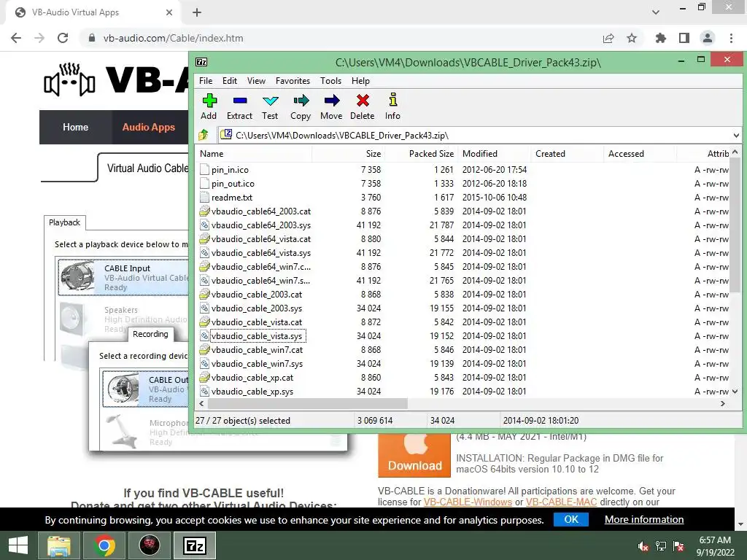Click the down arrow of file list scrollbar

(735, 392)
